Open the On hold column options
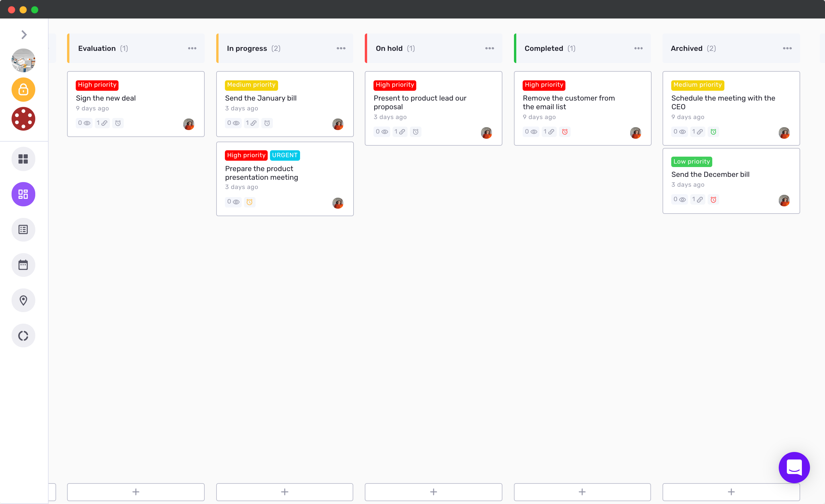This screenshot has height=504, width=825. click(x=489, y=49)
